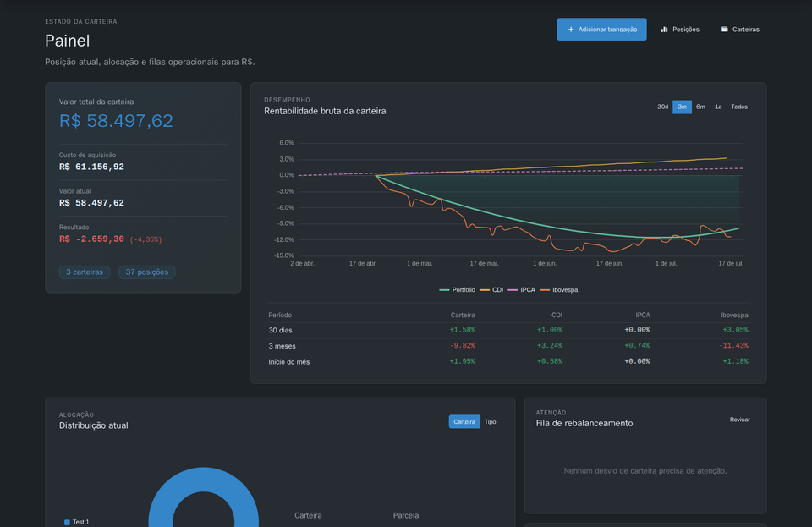Select the 3m chart range
The width and height of the screenshot is (812, 527).
click(682, 107)
